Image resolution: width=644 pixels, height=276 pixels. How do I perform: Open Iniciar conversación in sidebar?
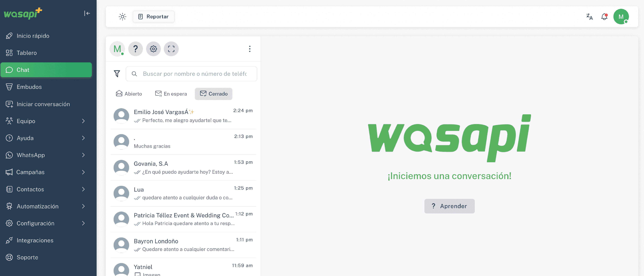(46, 104)
